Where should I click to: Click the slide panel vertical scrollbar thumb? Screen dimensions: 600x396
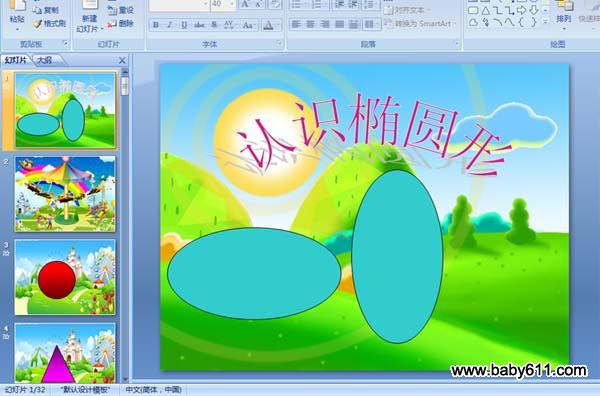[124, 86]
